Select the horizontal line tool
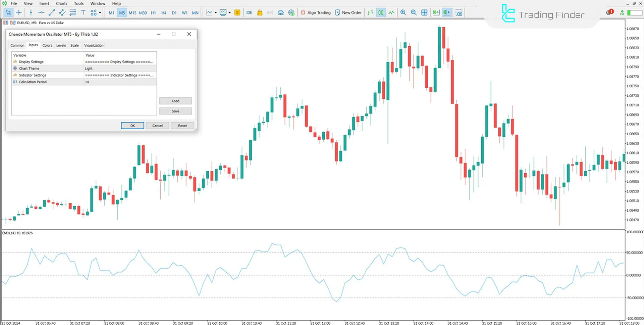644x325 pixels. point(41,13)
